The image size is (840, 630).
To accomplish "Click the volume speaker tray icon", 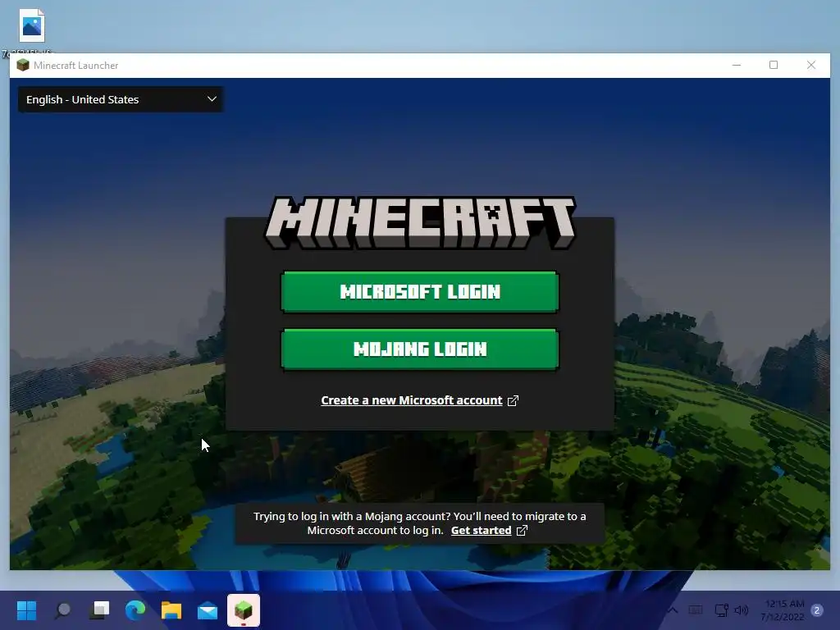I will 741,610.
